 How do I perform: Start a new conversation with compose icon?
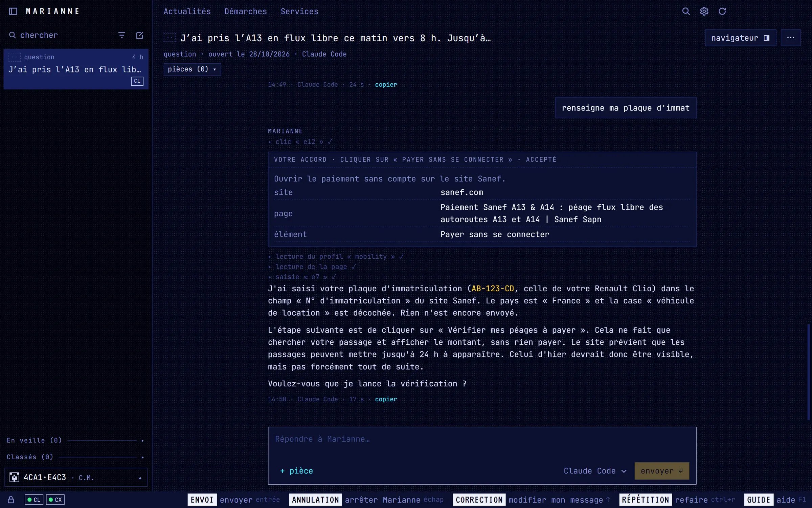tap(139, 35)
